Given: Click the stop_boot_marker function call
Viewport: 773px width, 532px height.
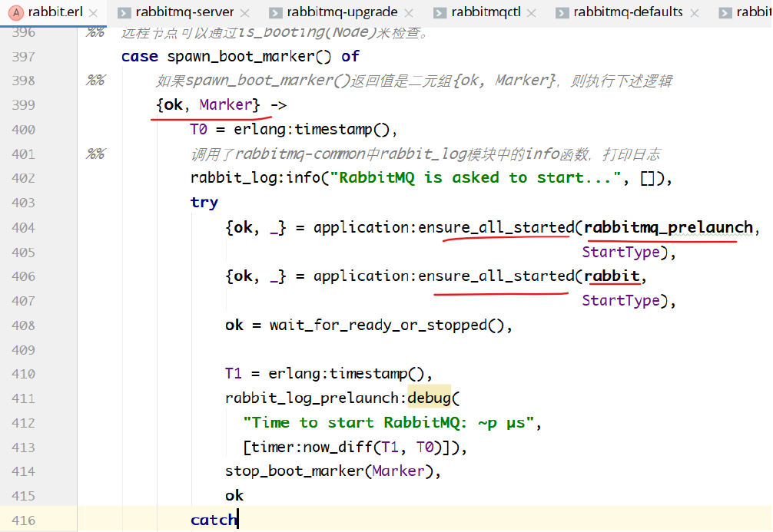Looking at the screenshot, I should click(x=295, y=471).
